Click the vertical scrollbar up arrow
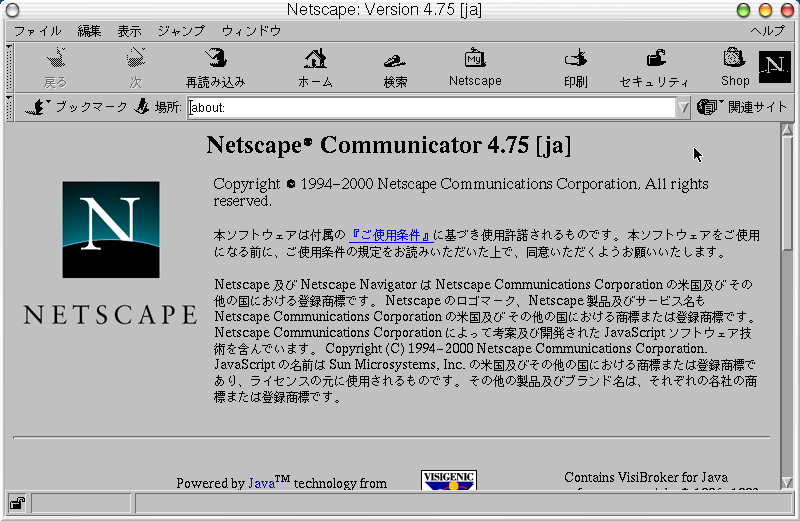800x521 pixels. (787, 130)
